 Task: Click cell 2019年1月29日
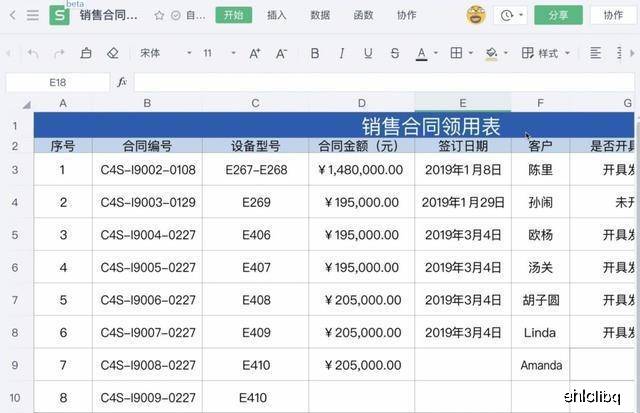(463, 202)
